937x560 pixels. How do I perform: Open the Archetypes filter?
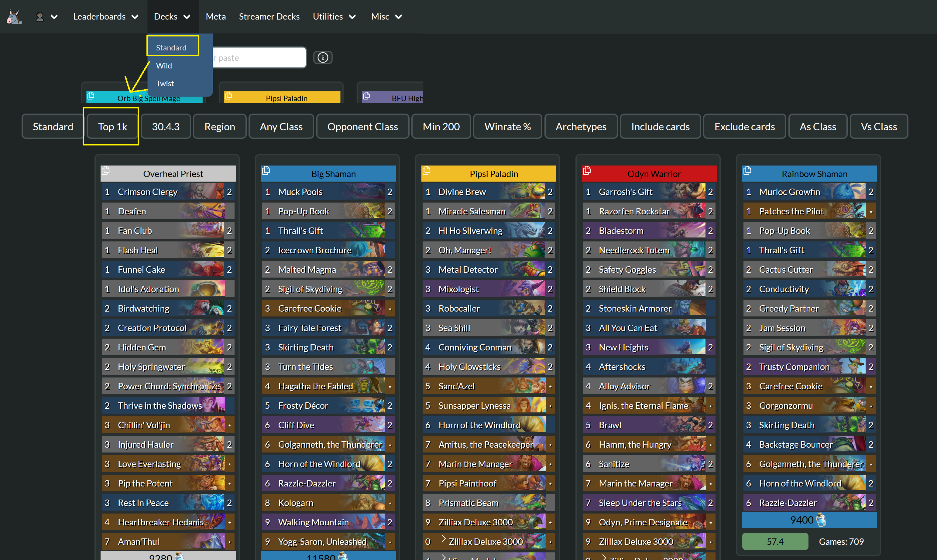pos(581,126)
